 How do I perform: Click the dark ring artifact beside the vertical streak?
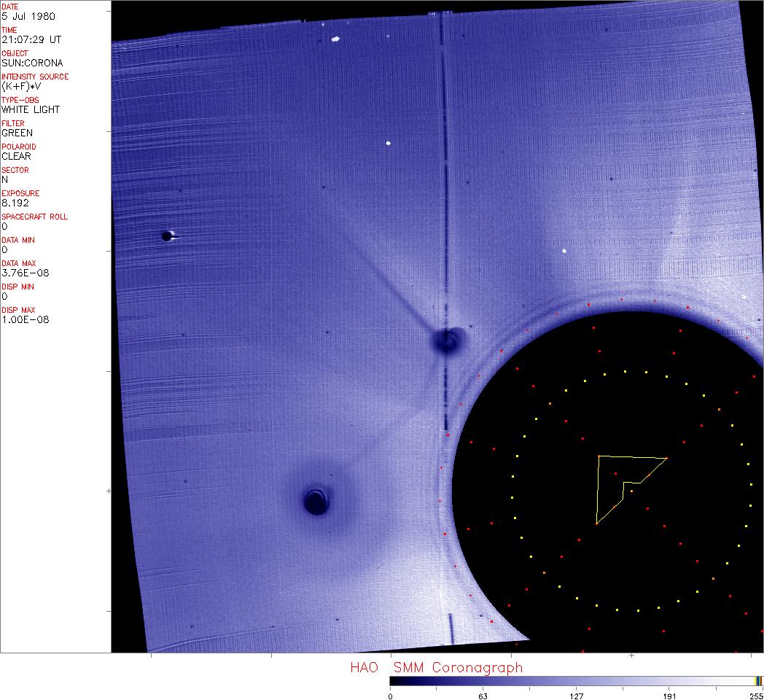tap(446, 341)
